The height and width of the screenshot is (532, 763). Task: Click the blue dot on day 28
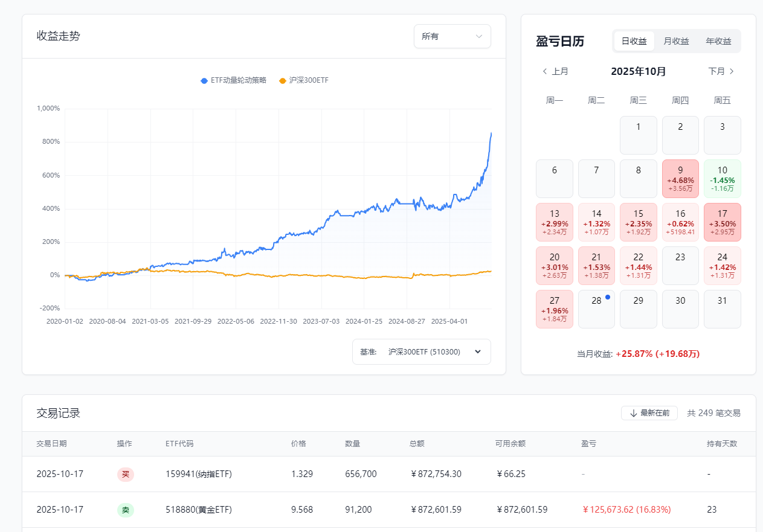coord(607,297)
